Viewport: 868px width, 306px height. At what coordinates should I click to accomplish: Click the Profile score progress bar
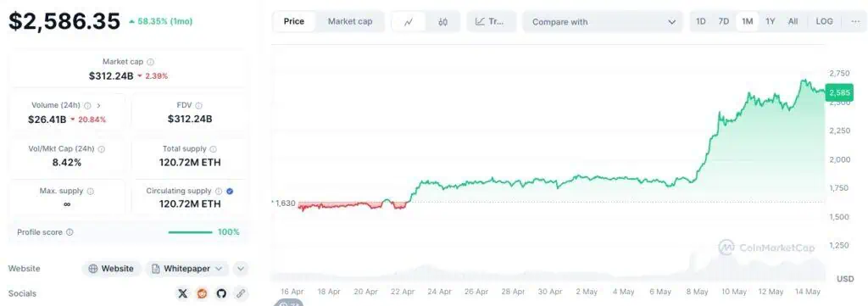pyautogui.click(x=190, y=232)
